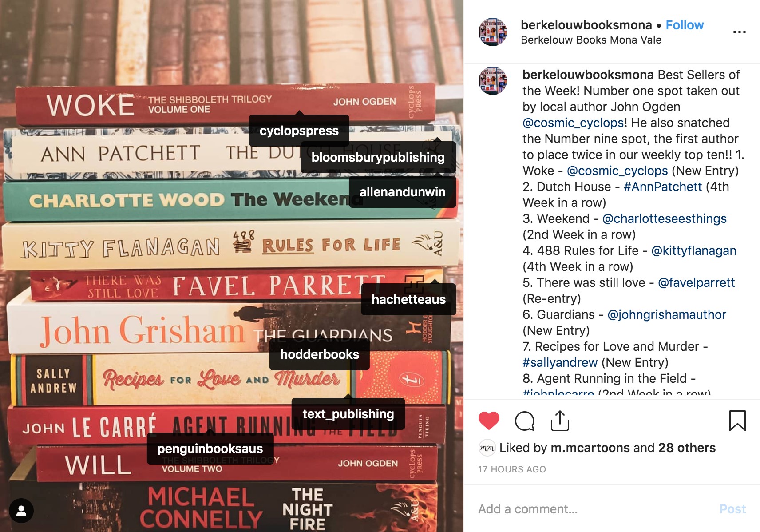Open the bloomsburypublishing photo tag
The width and height of the screenshot is (760, 532).
click(x=378, y=157)
